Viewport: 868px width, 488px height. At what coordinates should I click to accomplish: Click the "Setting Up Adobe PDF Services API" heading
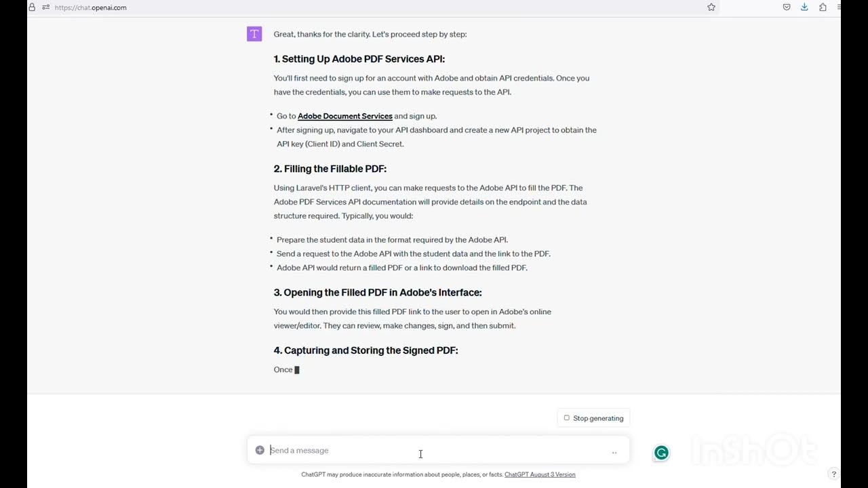(359, 59)
